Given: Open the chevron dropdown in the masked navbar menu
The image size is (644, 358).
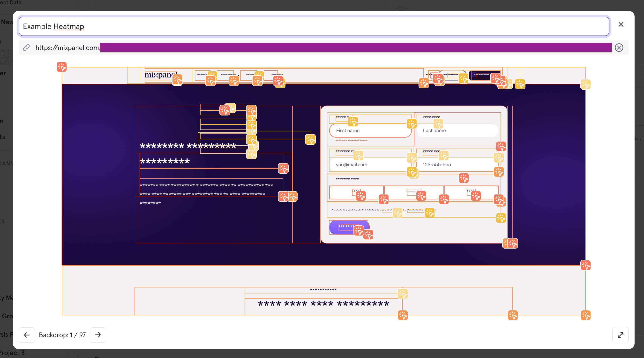Looking at the screenshot, I should 238,75.
